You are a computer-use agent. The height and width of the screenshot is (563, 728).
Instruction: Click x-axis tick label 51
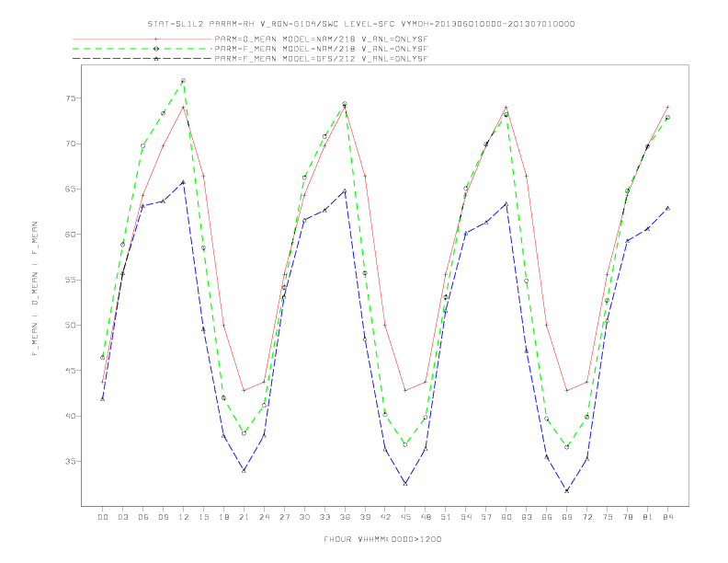click(446, 517)
